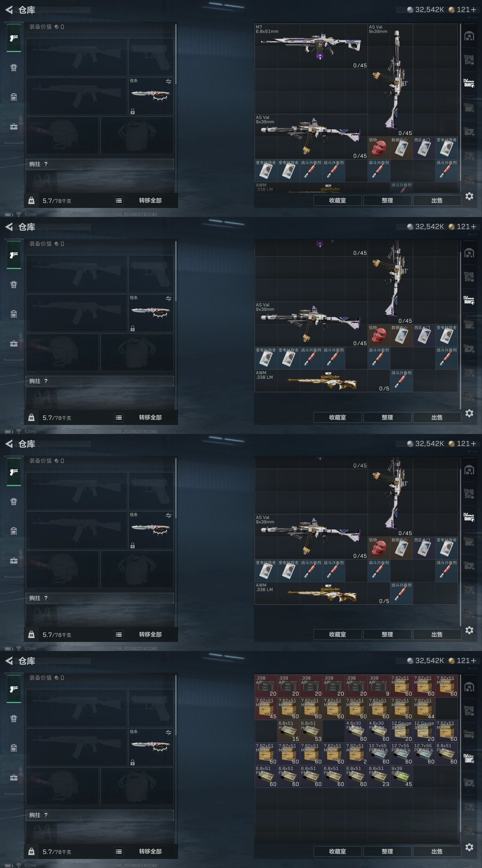Open list icon beside 转移全部 on ammo screen
The height and width of the screenshot is (868, 482).
click(119, 851)
